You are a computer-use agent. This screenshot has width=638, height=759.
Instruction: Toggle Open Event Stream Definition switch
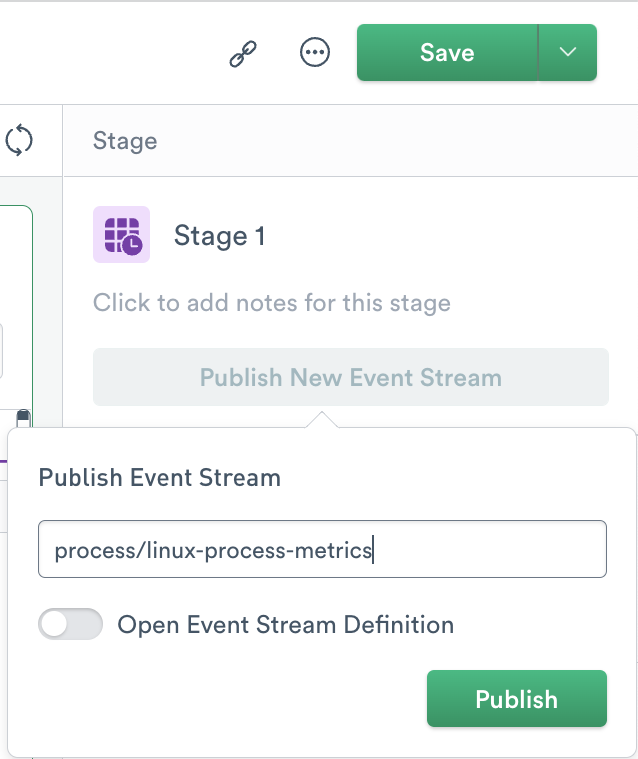coord(71,624)
